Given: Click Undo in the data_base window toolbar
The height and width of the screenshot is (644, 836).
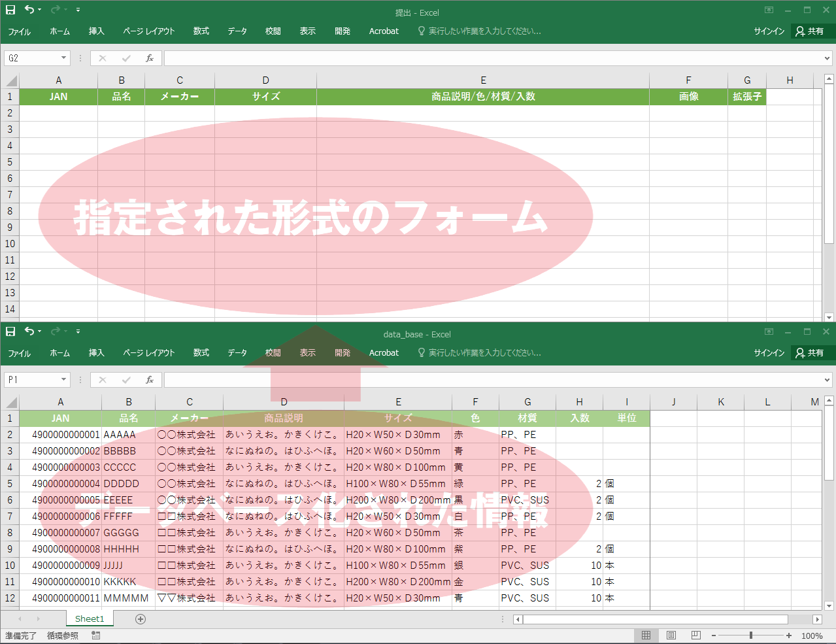Looking at the screenshot, I should coord(29,331).
